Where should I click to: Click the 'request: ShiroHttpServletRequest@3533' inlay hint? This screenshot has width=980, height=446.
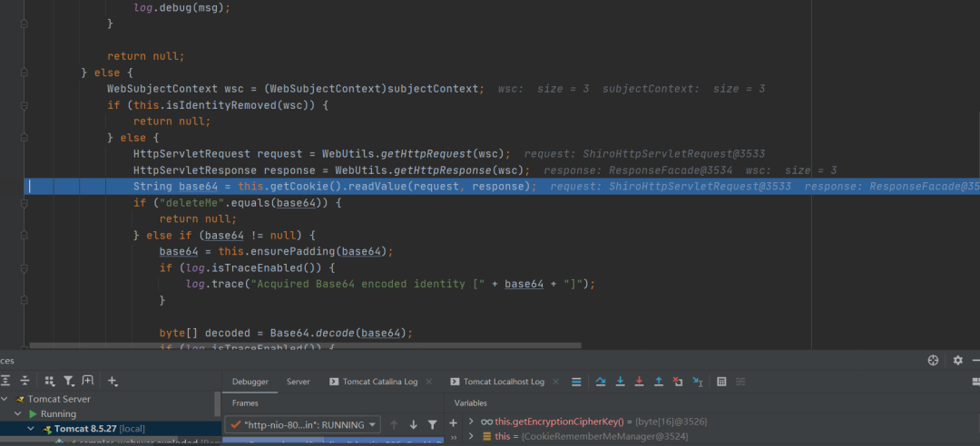645,154
